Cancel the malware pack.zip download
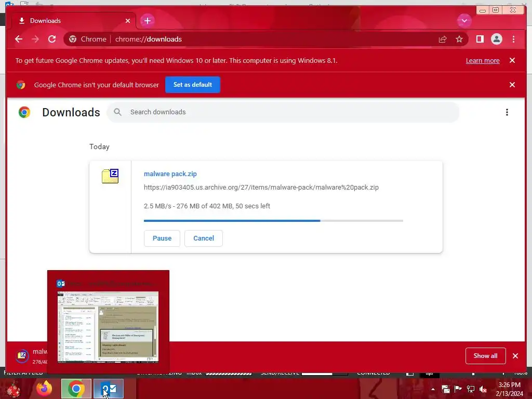 point(204,238)
